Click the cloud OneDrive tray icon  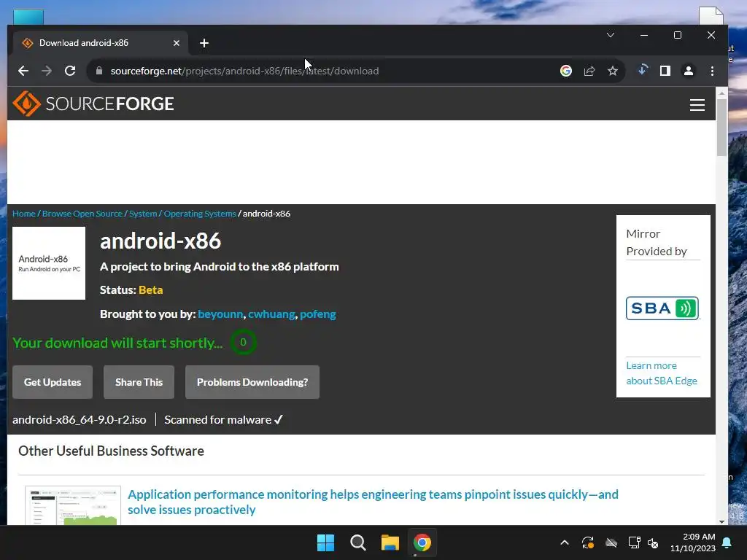tap(611, 542)
